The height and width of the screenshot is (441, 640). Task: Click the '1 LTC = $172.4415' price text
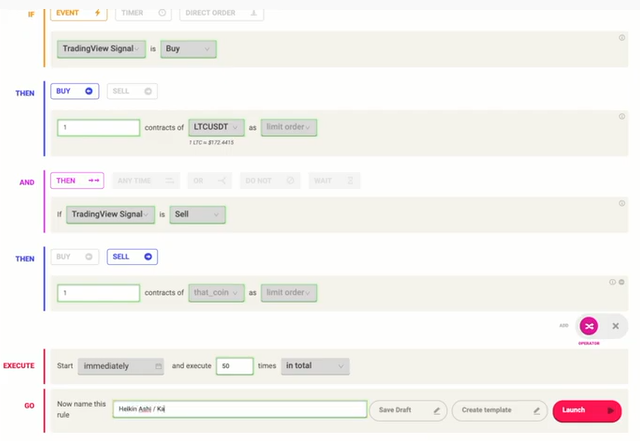[x=211, y=143]
